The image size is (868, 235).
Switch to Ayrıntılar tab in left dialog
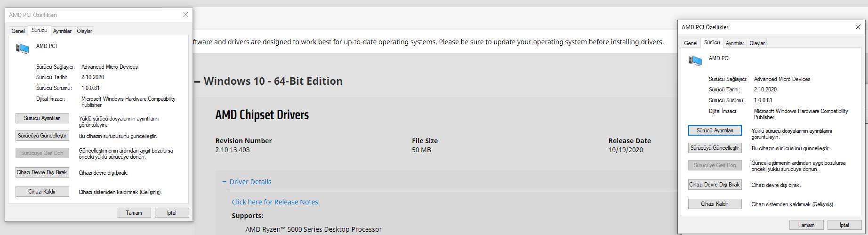click(62, 31)
